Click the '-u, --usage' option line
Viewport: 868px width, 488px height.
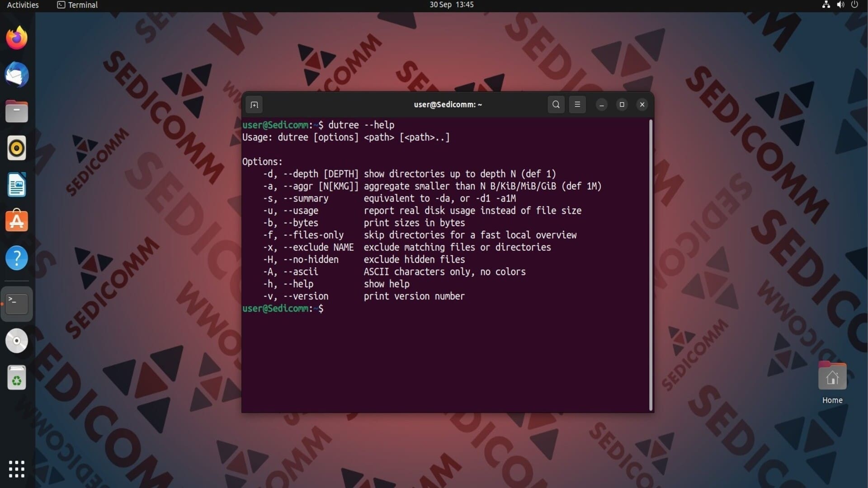pos(422,211)
